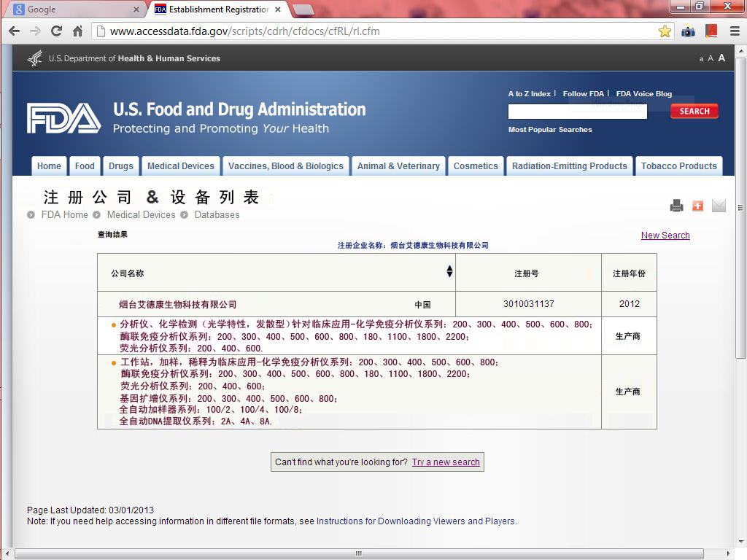Open the Follow FDA link
The width and height of the screenshot is (747, 560).
583,94
